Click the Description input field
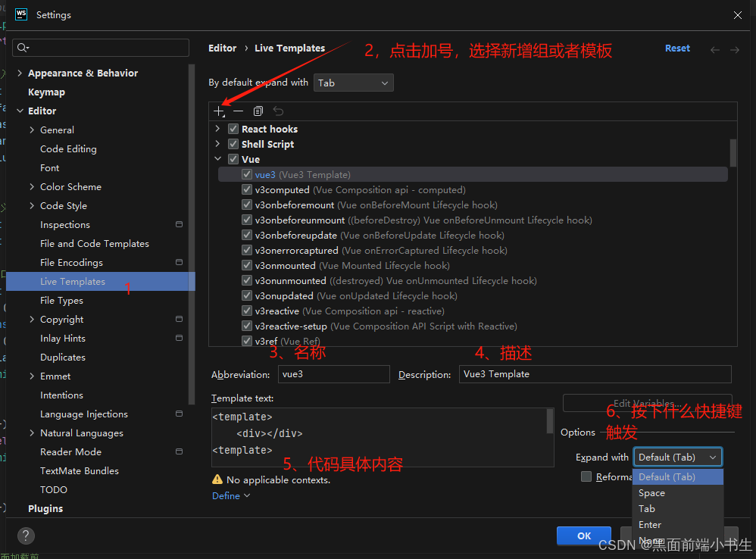This screenshot has width=756, height=559. point(595,374)
